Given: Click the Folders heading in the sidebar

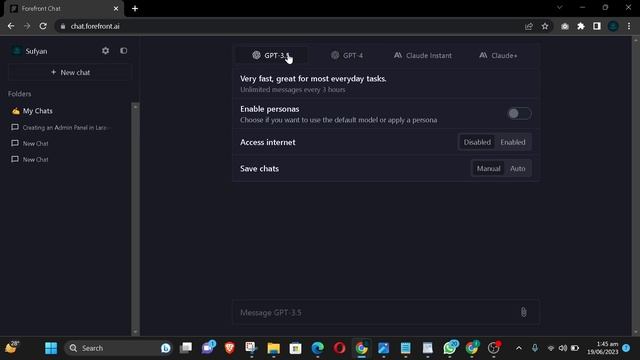Looking at the screenshot, I should click(x=20, y=94).
